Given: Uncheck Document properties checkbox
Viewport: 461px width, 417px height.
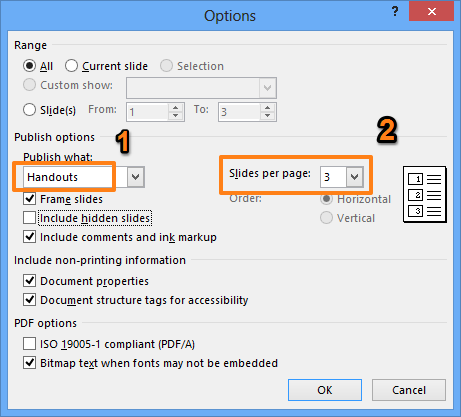Looking at the screenshot, I should pyautogui.click(x=30, y=281).
